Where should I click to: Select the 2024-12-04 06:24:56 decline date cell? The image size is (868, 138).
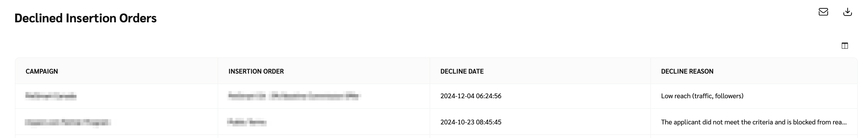471,96
